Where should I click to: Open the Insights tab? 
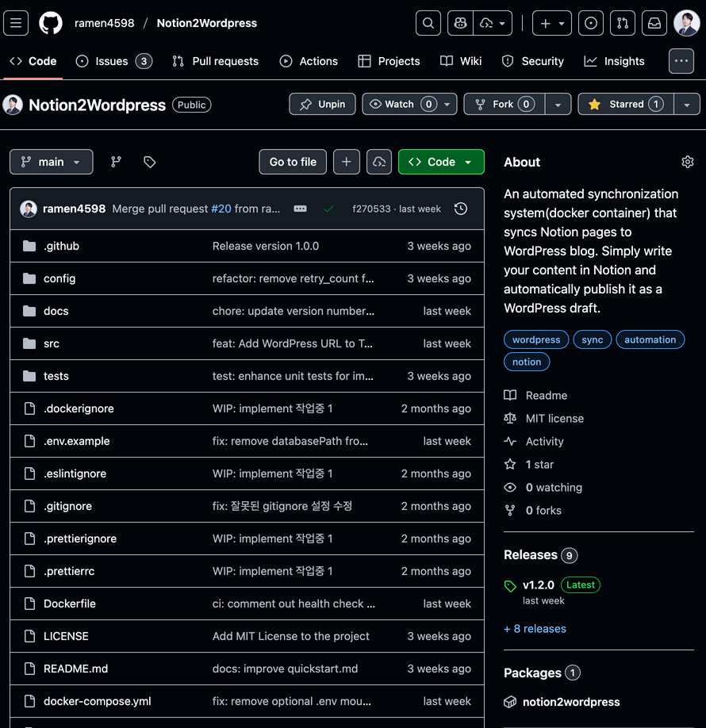pos(614,61)
